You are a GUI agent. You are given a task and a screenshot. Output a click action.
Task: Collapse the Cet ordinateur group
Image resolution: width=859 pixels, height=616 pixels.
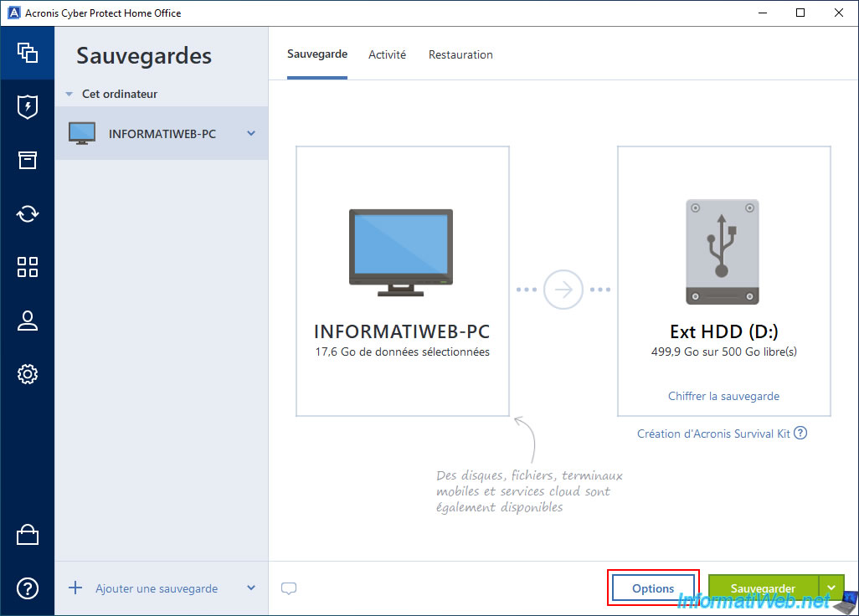coord(69,95)
